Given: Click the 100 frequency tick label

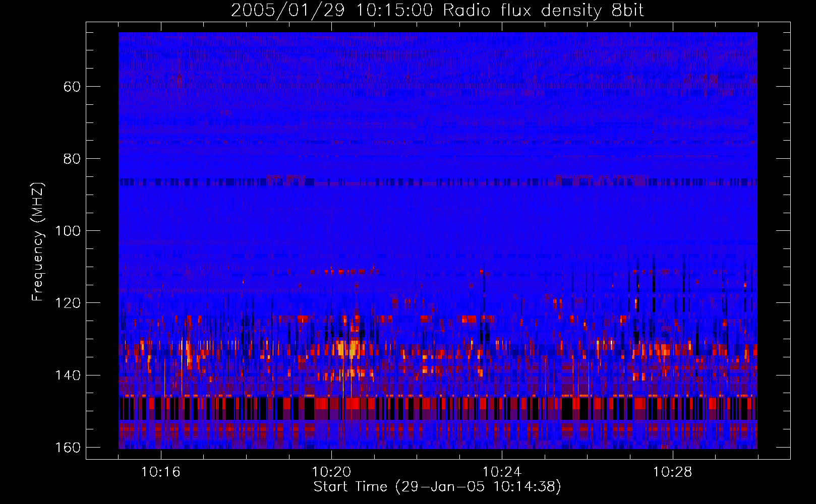Looking at the screenshot, I should (68, 231).
